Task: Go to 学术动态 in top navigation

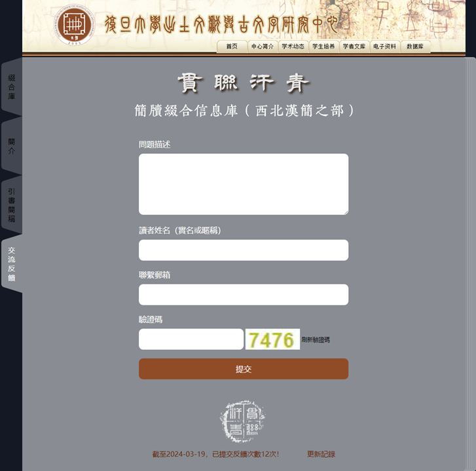Action: [x=293, y=47]
